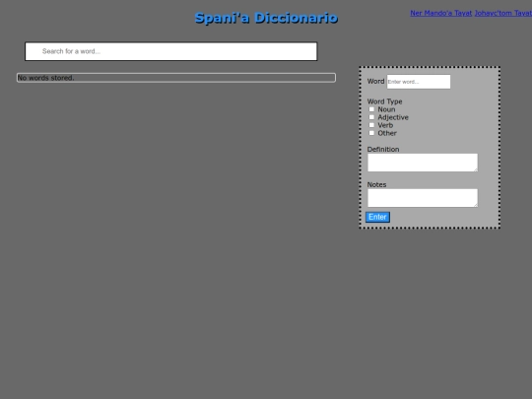Select the Other checkbox
This screenshot has height=399, width=532.
(x=371, y=133)
